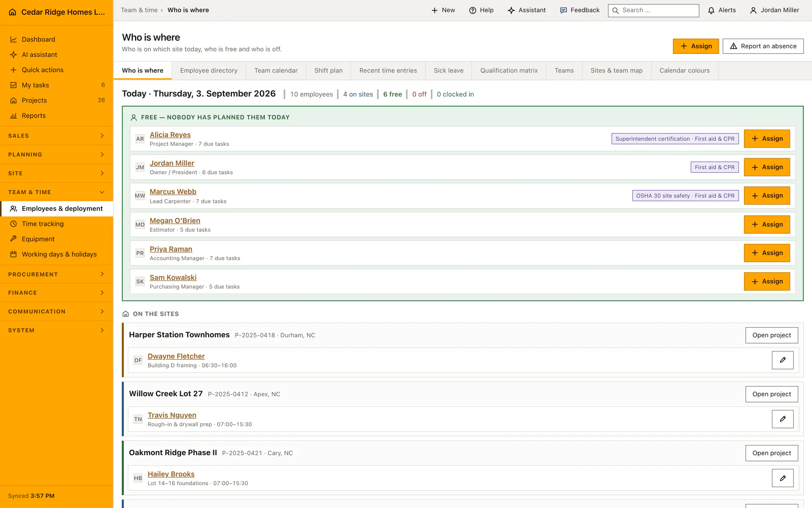
Task: Open Time tracking in the sidebar
Action: click(x=56, y=224)
